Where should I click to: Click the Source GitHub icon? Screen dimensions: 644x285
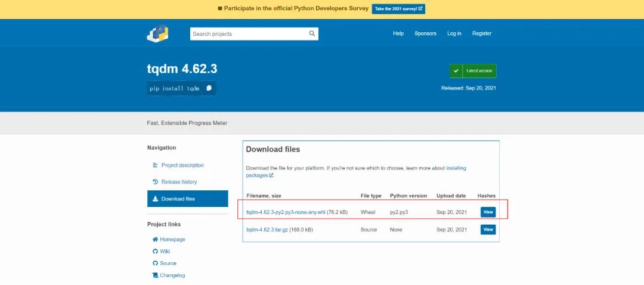pos(155,263)
